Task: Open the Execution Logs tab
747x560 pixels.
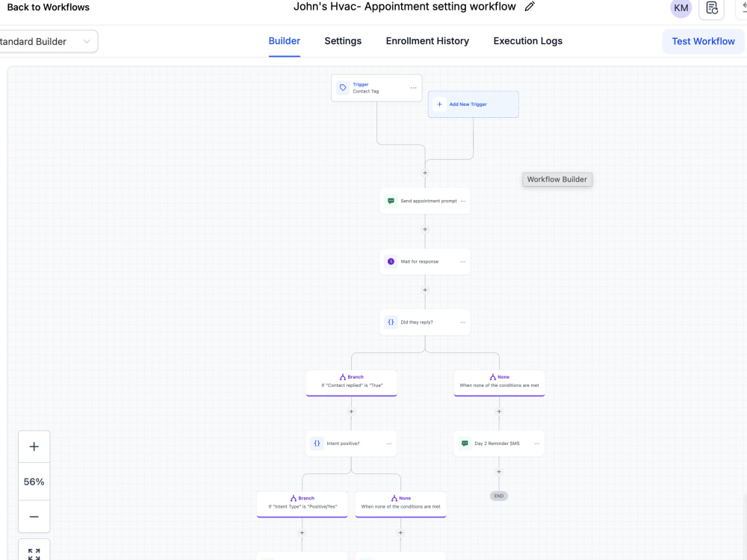Action: pyautogui.click(x=528, y=41)
